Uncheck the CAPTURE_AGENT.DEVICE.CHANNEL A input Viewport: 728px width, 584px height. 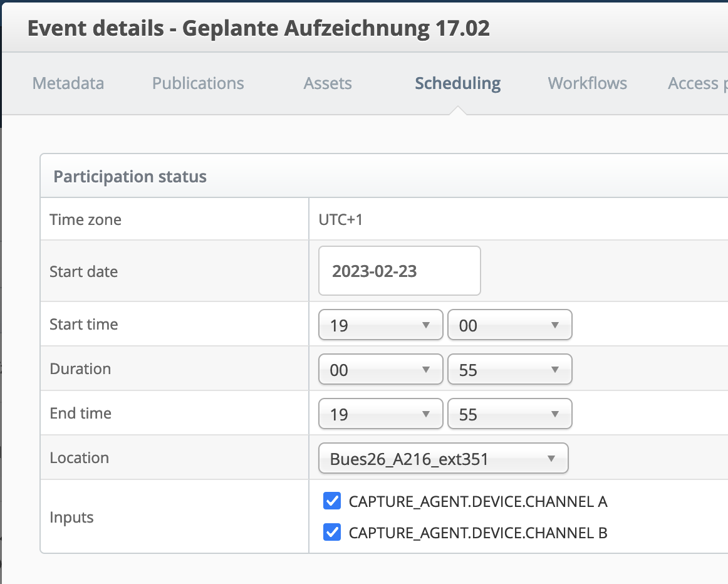click(331, 501)
